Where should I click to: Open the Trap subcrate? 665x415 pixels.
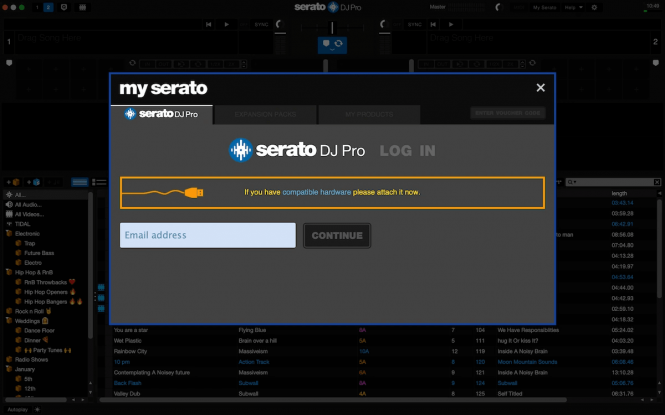(29, 243)
